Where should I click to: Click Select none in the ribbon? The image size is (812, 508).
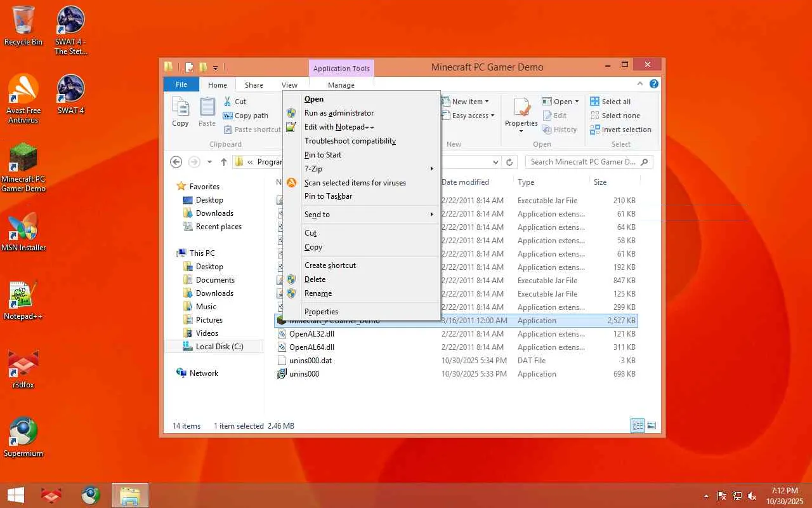(x=615, y=116)
